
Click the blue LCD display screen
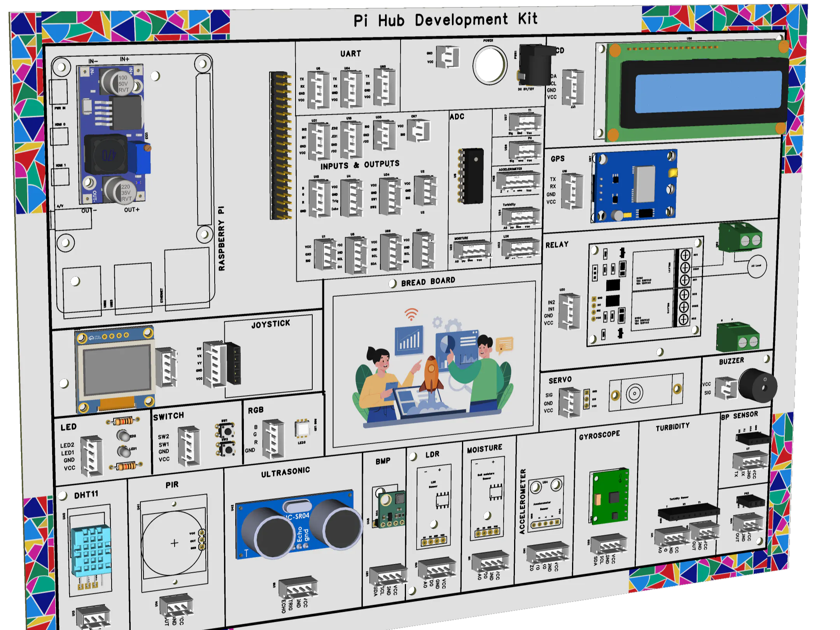pyautogui.click(x=708, y=92)
